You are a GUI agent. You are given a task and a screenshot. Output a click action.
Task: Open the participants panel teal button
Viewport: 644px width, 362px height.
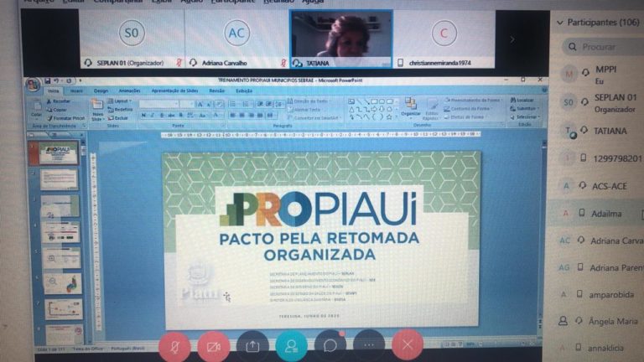pyautogui.click(x=291, y=346)
